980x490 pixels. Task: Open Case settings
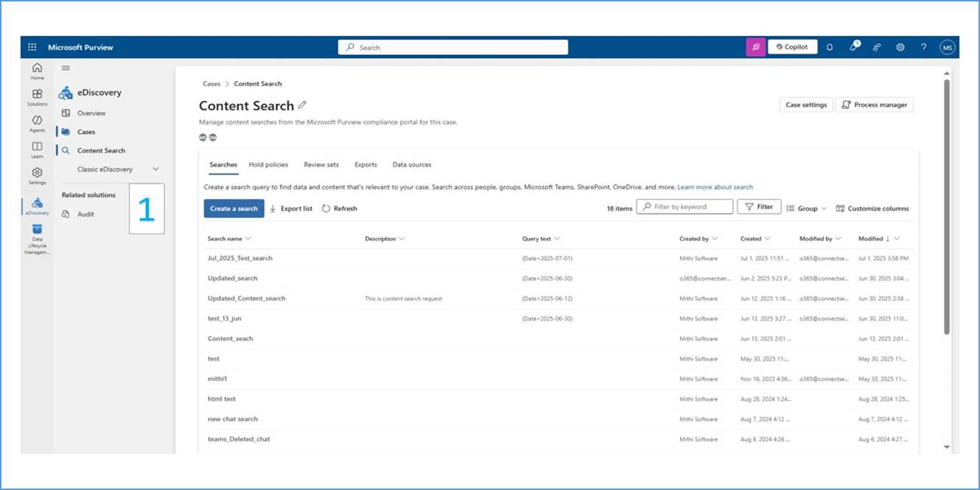806,105
